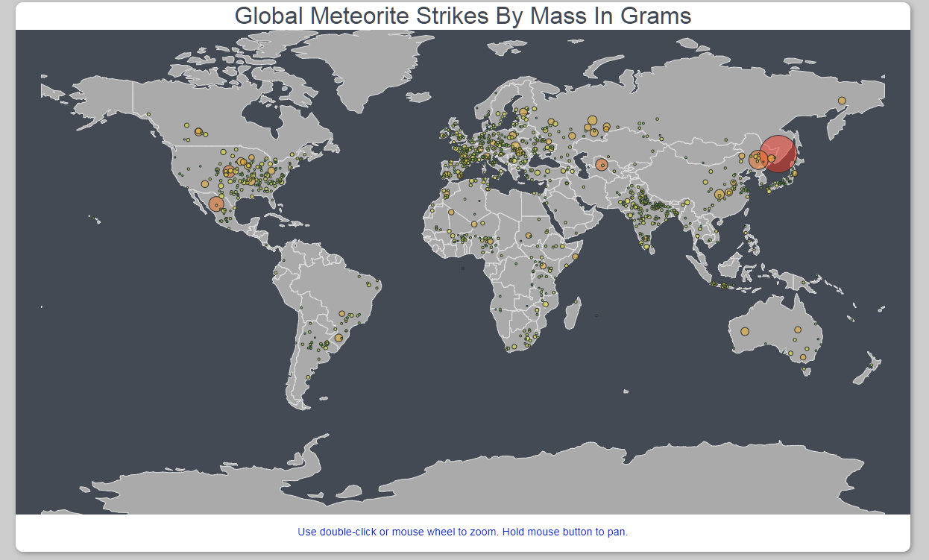This screenshot has width=929, height=560.
Task: Click the title Global Meteorite Strikes By Mass In Grams
Action: tap(464, 15)
